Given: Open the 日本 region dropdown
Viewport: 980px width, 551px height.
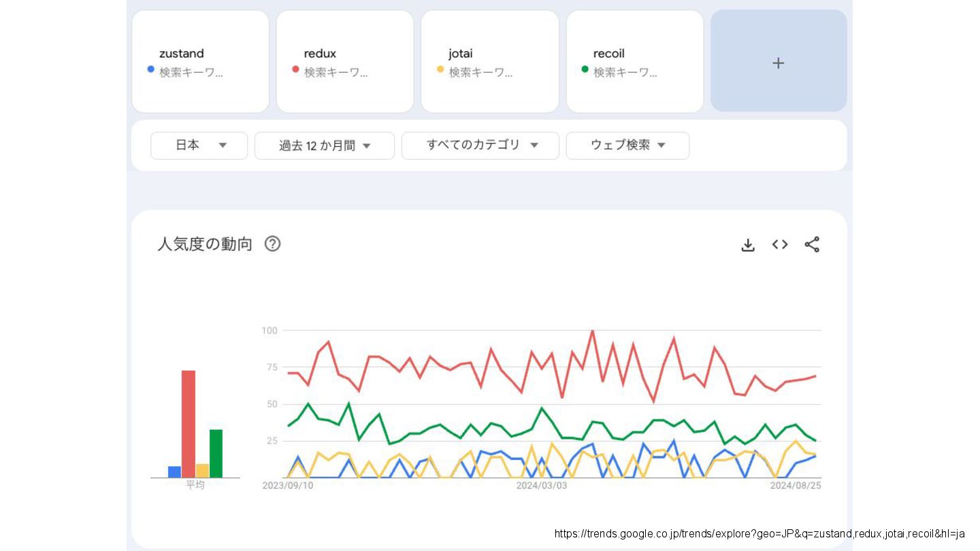Looking at the screenshot, I should pos(199,146).
